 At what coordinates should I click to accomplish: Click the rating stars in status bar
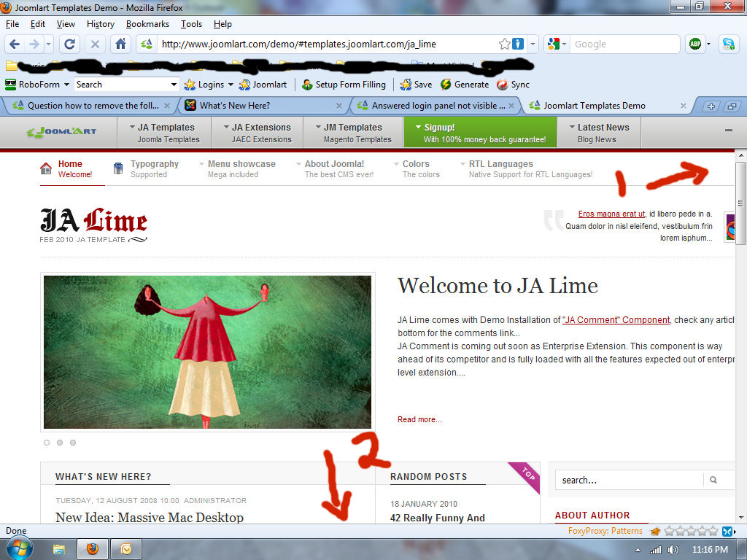coord(691,531)
